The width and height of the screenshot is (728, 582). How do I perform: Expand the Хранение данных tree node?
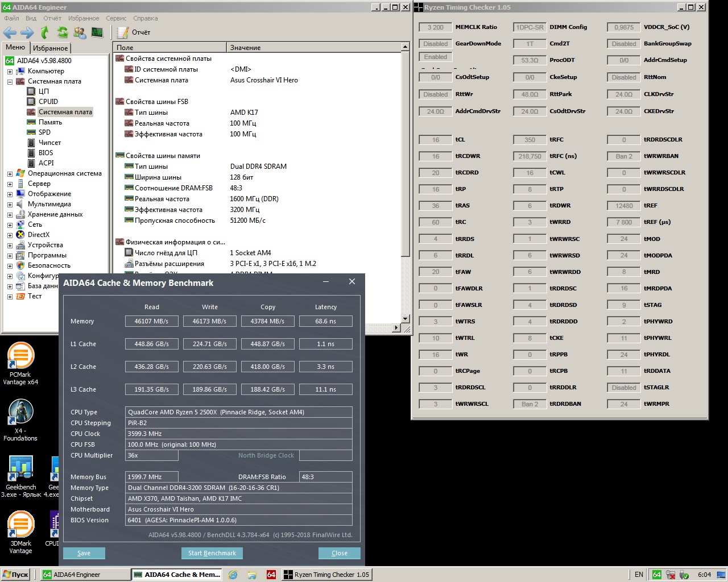point(10,215)
